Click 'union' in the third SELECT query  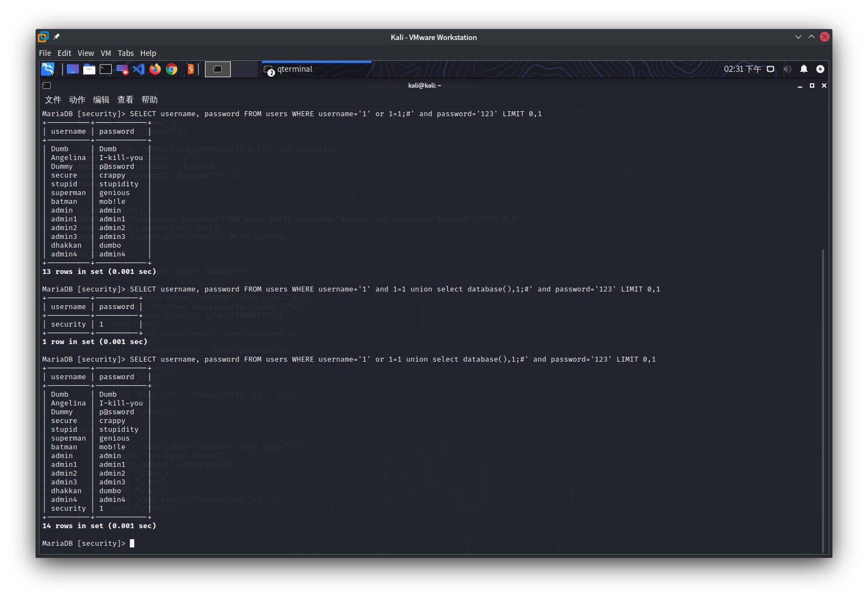click(417, 359)
